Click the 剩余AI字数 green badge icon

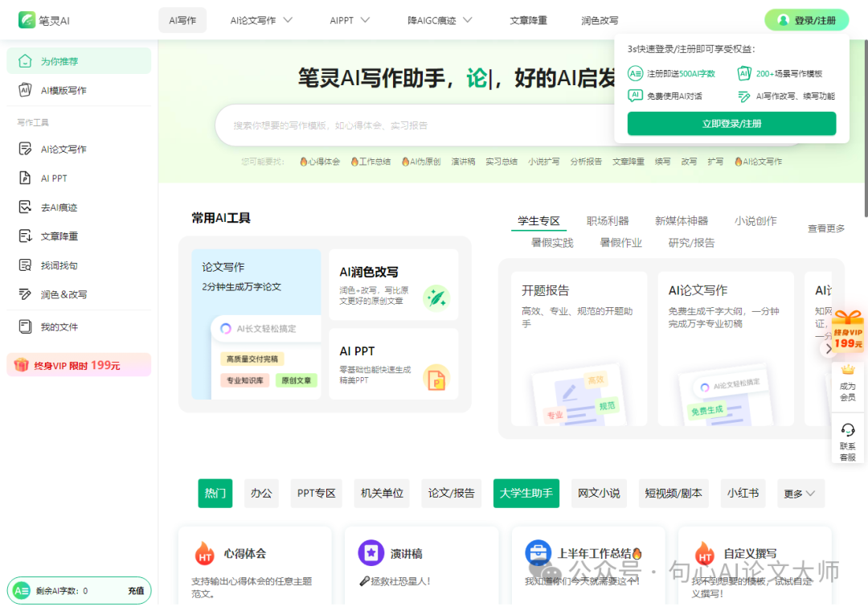coord(21,590)
